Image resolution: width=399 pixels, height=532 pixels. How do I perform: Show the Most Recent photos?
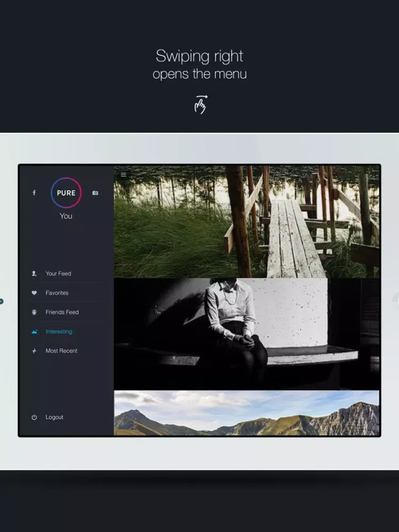tap(61, 351)
